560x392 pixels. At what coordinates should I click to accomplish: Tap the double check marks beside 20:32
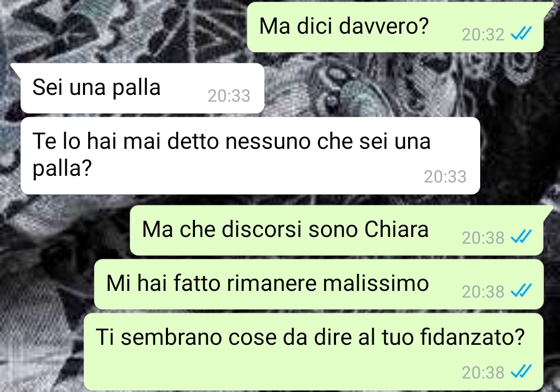point(522,34)
